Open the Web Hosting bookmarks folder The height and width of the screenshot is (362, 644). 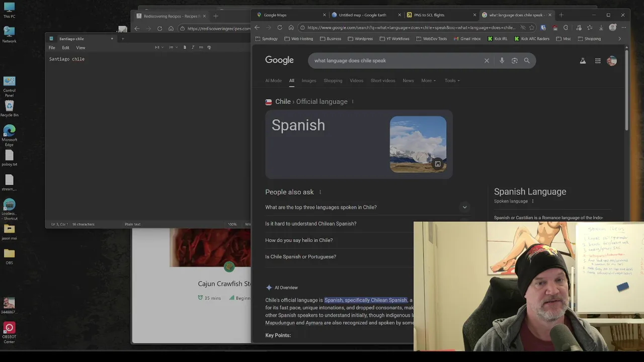click(299, 39)
